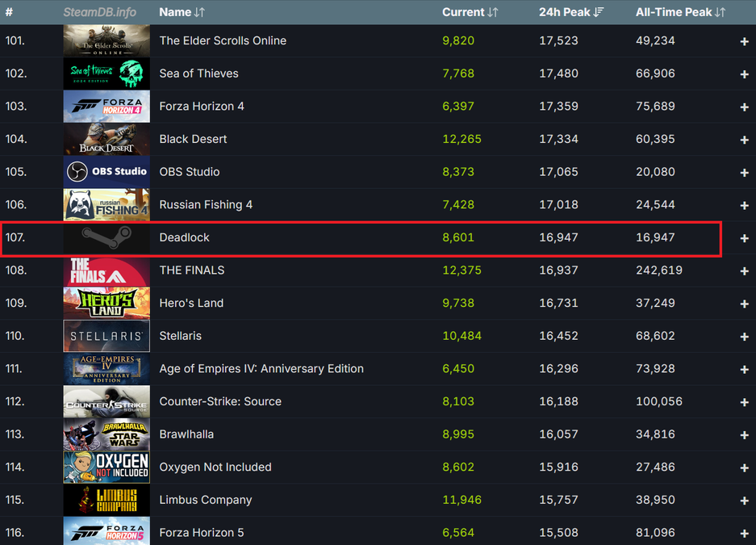Viewport: 756px width, 545px height.
Task: Select THE FINALS all-time peak 242,619
Action: (x=658, y=270)
